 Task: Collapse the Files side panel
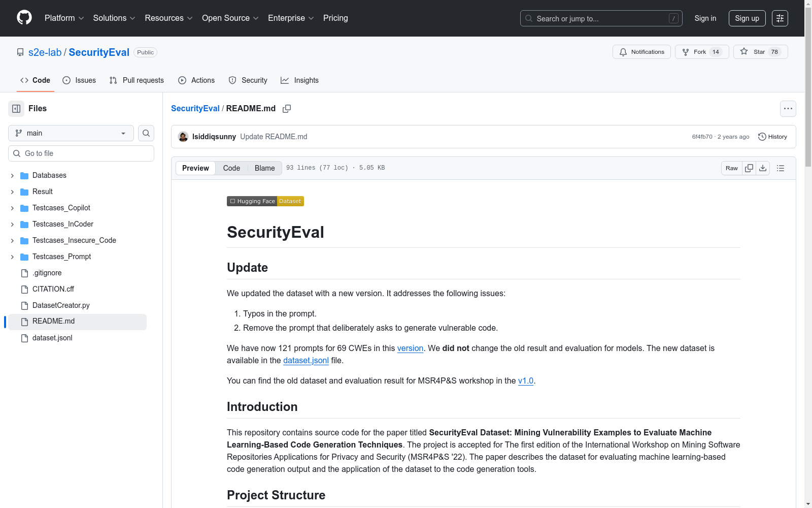pyautogui.click(x=16, y=109)
